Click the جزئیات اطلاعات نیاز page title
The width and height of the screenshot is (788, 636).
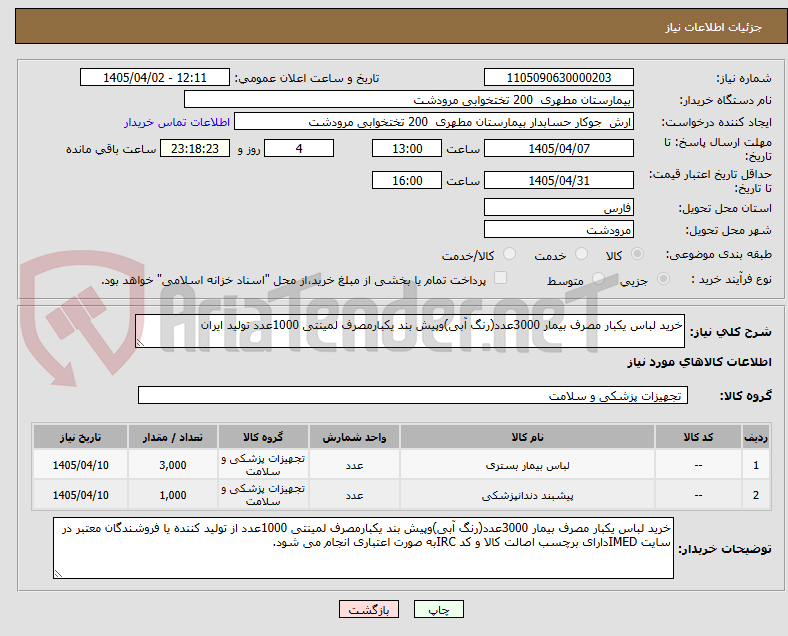tap(714, 27)
